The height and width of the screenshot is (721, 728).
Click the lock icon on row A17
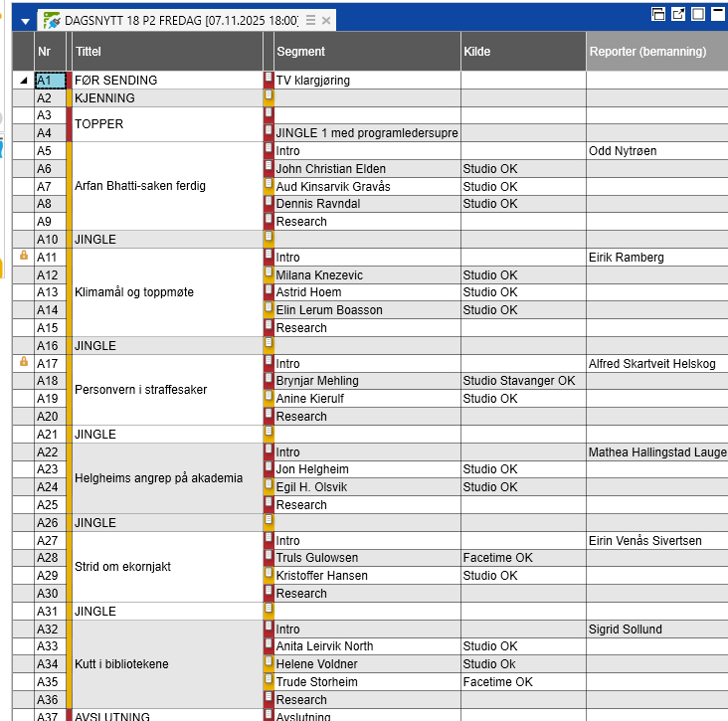click(x=24, y=363)
